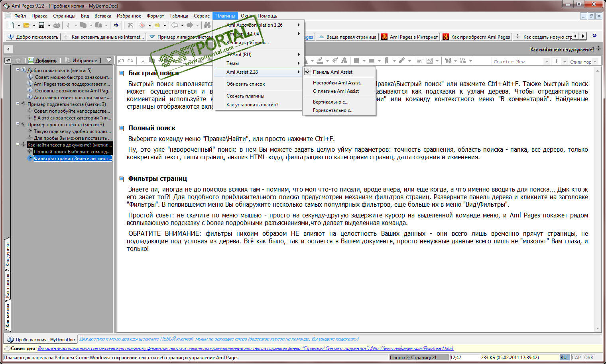Open the tip of the day hyperlink

point(246,348)
